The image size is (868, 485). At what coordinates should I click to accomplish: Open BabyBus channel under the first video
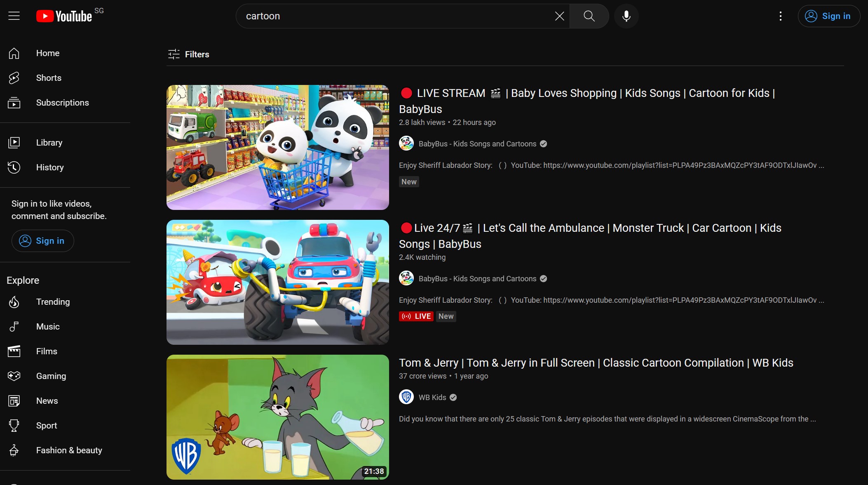pyautogui.click(x=478, y=144)
